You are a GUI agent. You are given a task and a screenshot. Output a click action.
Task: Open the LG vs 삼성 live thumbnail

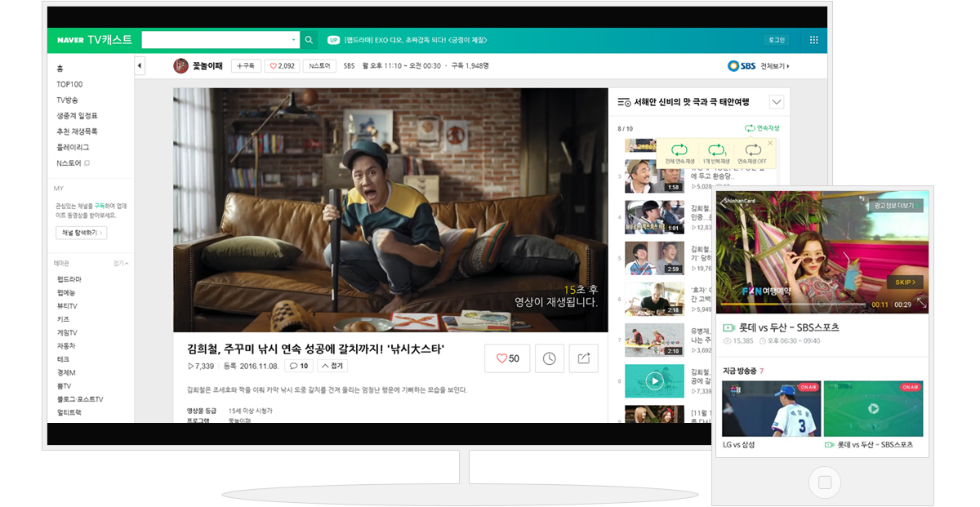coord(771,408)
